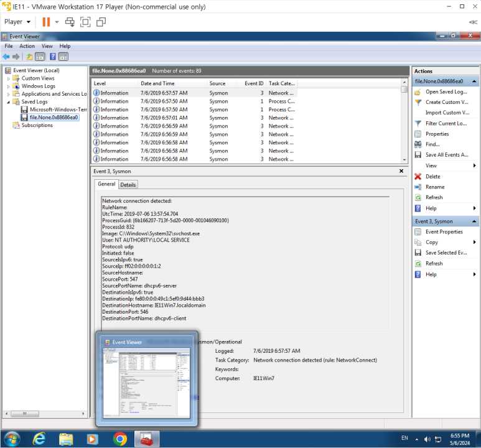Click the network tray icon
This screenshot has height=448, width=481.
pos(438,439)
